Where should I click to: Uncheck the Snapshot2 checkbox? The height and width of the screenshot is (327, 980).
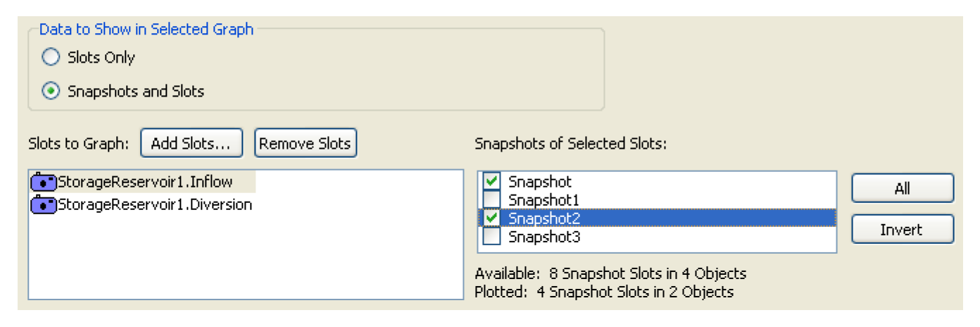(x=492, y=218)
